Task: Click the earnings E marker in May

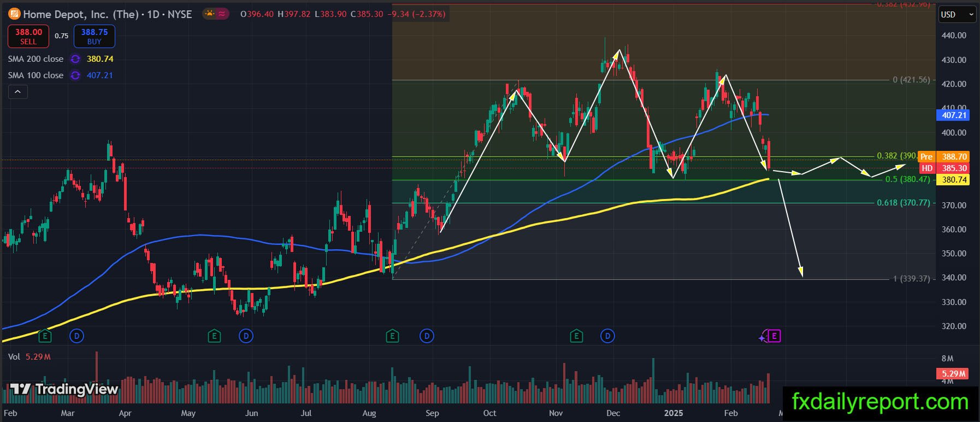Action: (214, 336)
